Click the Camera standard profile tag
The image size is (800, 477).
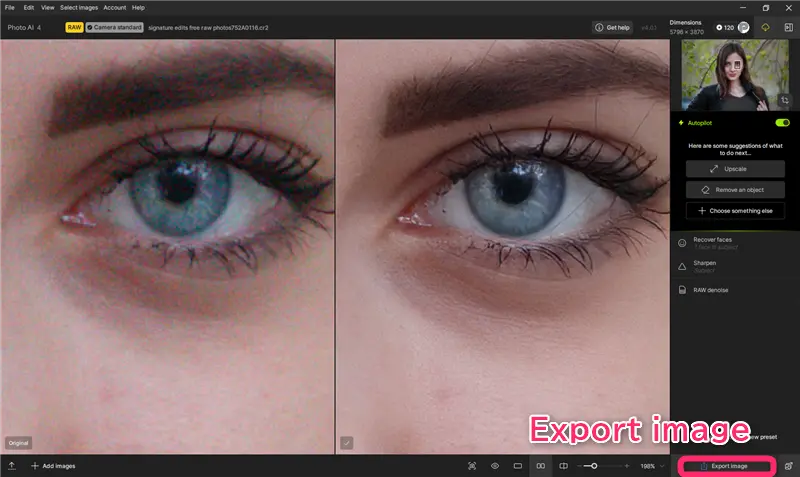[114, 28]
